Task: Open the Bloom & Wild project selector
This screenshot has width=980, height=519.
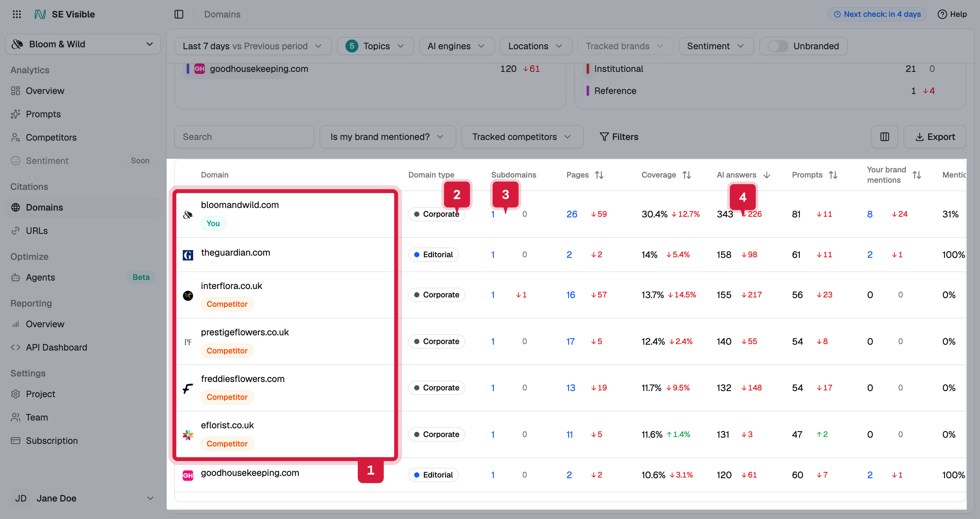Action: (83, 44)
